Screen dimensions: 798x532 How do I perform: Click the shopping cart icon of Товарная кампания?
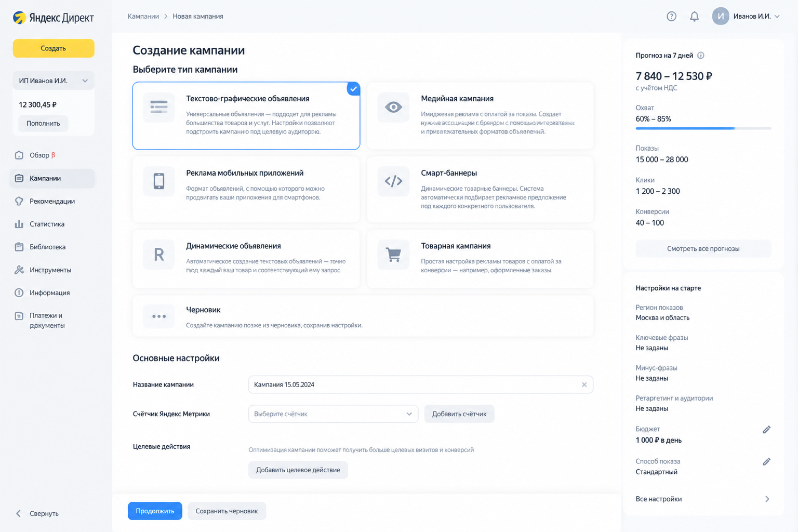pyautogui.click(x=393, y=254)
